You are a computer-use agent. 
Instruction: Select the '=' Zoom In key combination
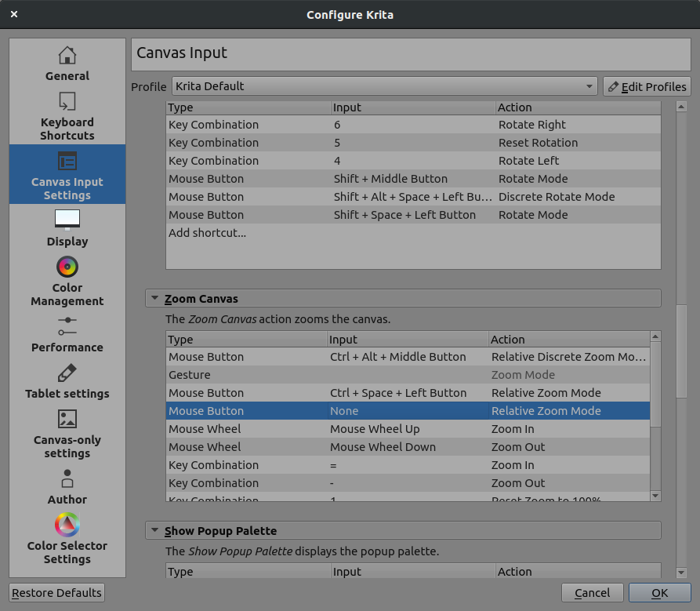click(408, 465)
